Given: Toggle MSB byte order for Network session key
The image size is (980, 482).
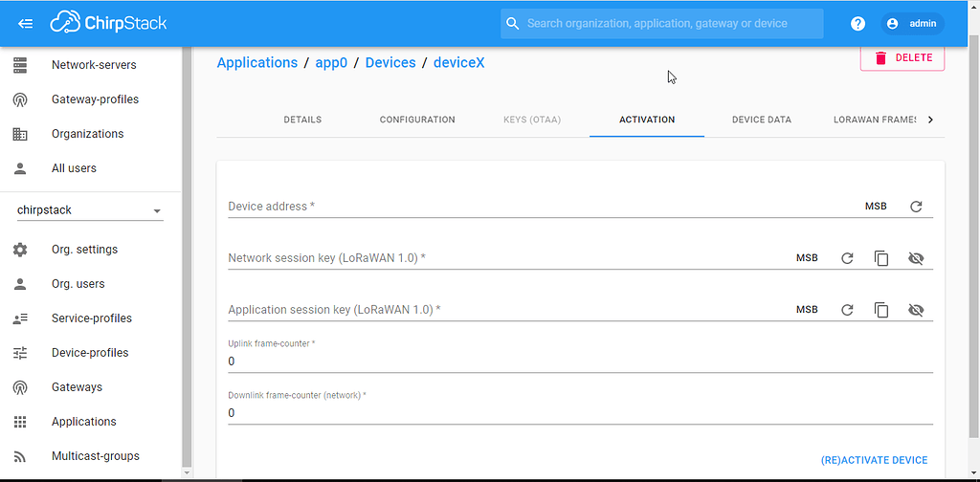Looking at the screenshot, I should pos(807,258).
